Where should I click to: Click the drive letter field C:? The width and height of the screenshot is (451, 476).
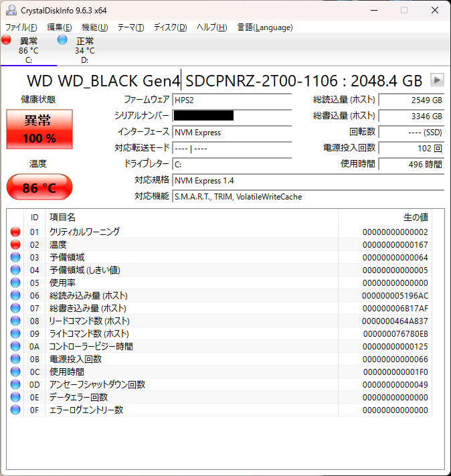coord(232,165)
